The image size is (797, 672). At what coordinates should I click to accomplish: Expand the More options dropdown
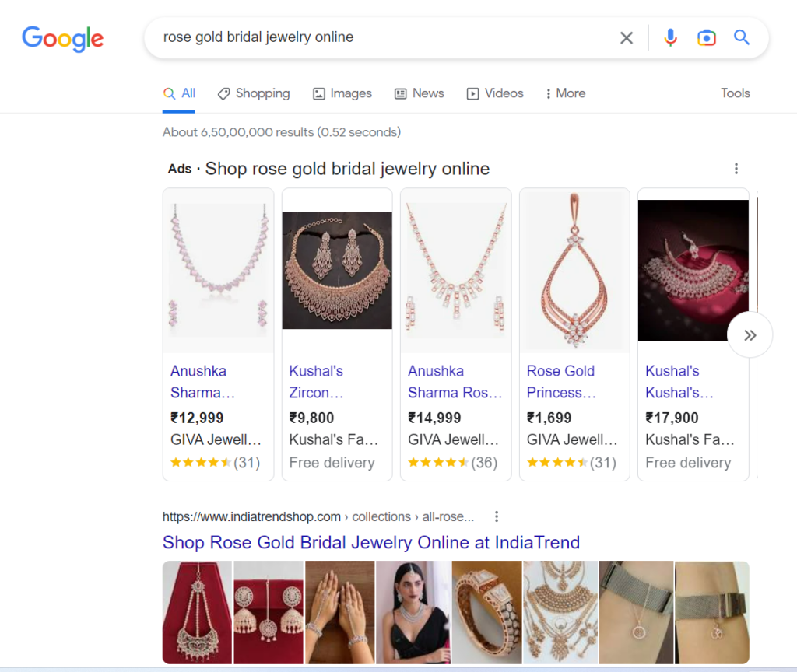click(564, 93)
